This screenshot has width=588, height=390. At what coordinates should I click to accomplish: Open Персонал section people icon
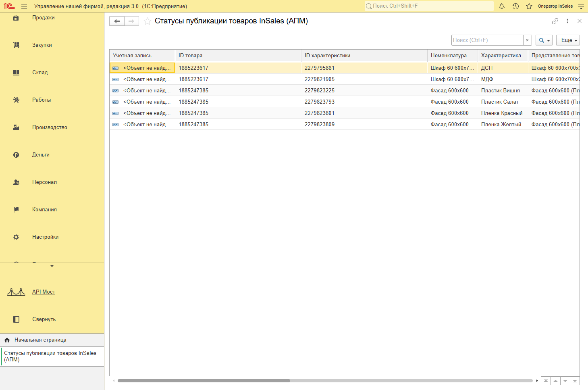coord(16,182)
